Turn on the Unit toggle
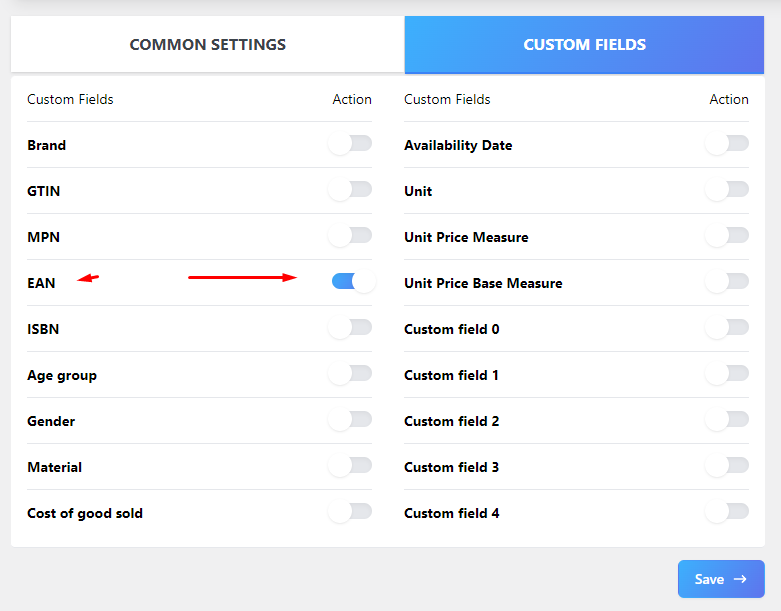 tap(728, 190)
